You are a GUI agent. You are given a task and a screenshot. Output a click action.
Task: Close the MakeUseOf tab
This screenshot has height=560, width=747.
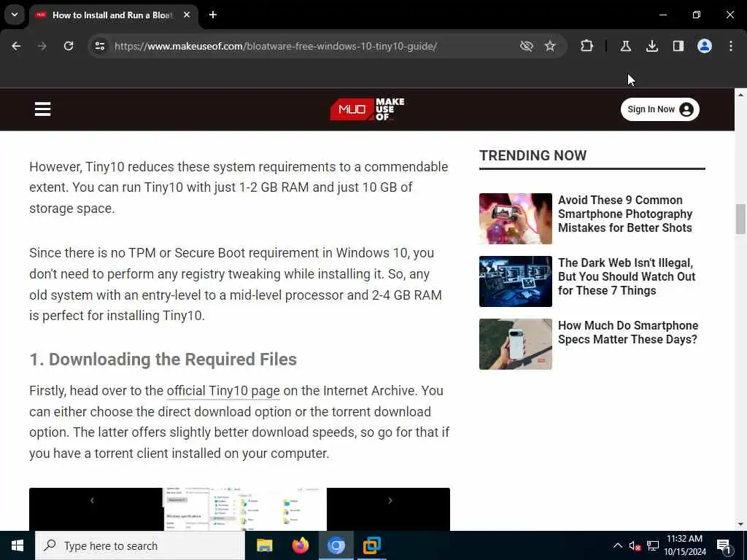tap(187, 15)
